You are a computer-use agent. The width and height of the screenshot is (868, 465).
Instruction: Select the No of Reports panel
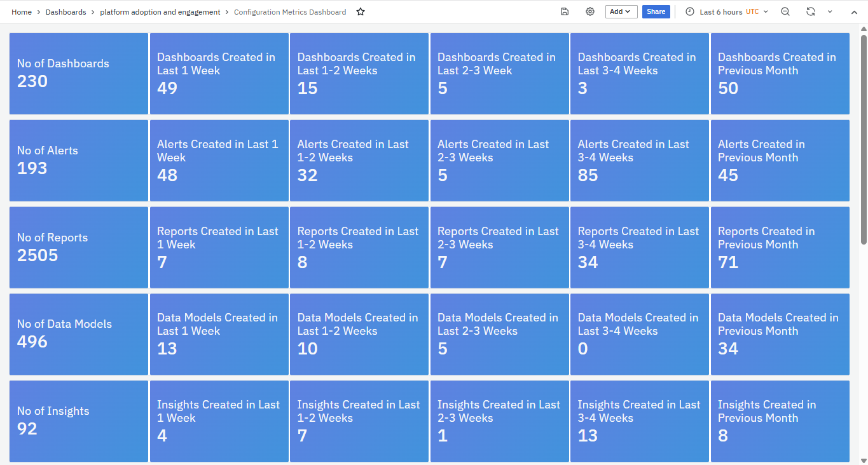pos(79,247)
